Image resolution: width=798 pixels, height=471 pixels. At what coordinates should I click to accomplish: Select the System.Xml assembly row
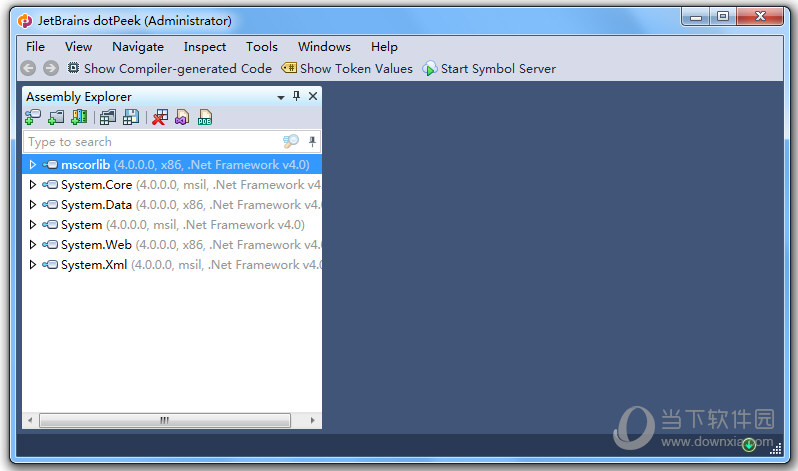pos(172,265)
